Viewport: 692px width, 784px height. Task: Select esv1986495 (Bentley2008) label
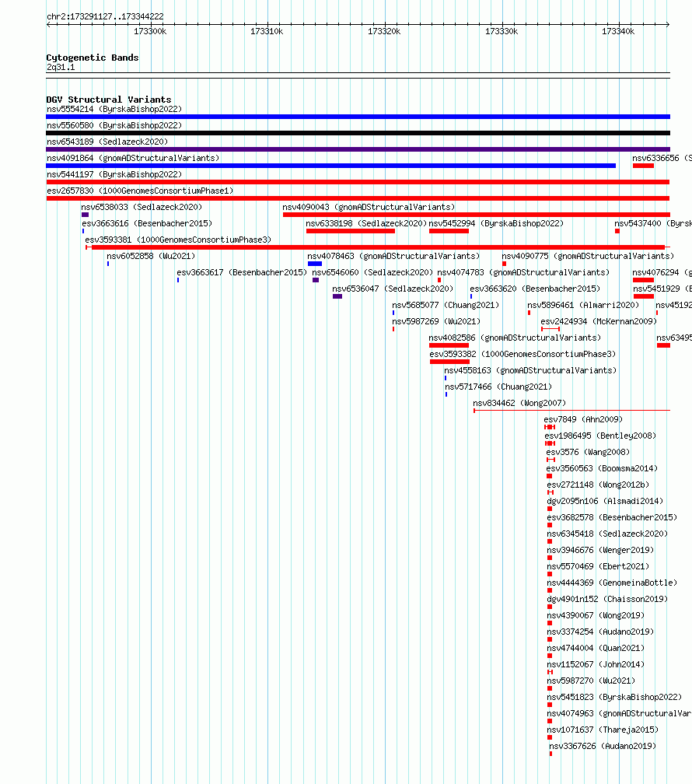pos(600,436)
